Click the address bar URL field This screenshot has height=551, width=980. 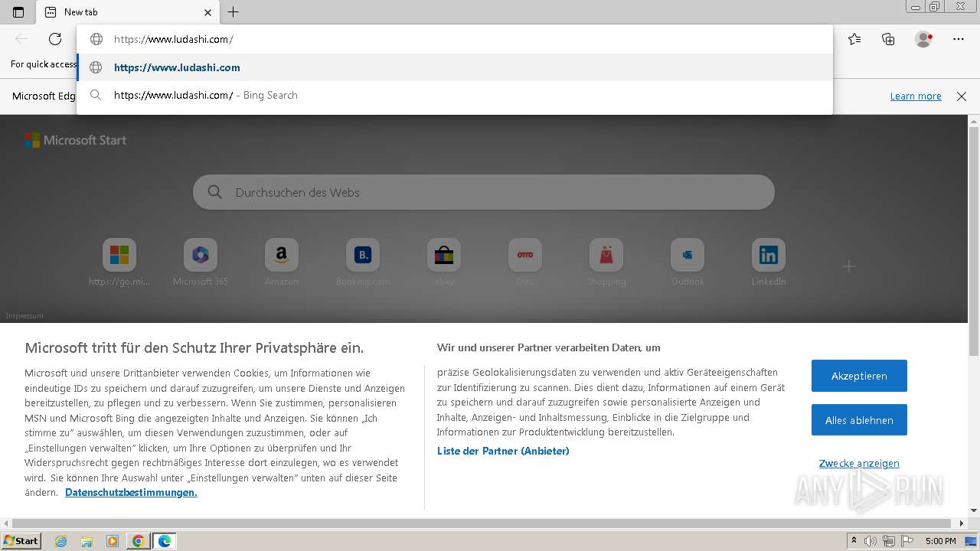point(455,39)
